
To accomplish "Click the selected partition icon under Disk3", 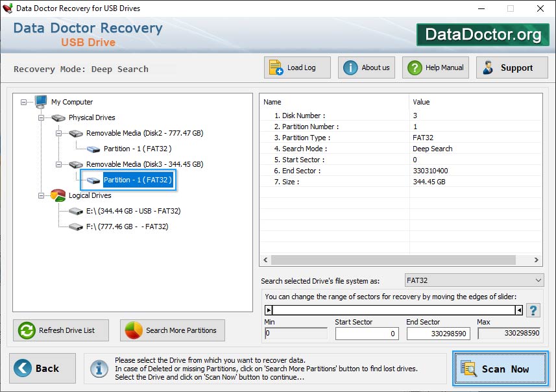I will [x=93, y=180].
